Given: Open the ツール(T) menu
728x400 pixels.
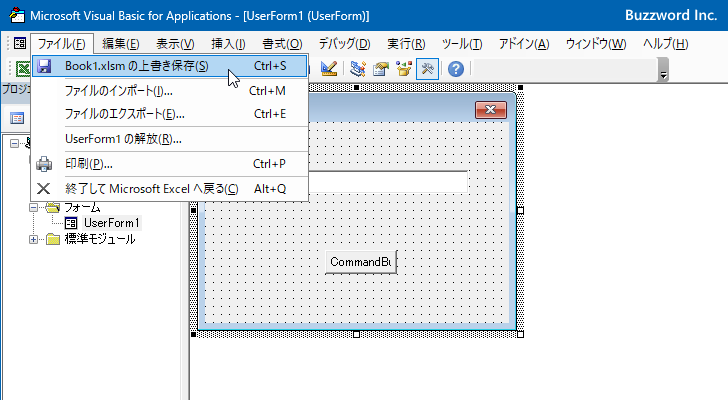Looking at the screenshot, I should click(462, 44).
